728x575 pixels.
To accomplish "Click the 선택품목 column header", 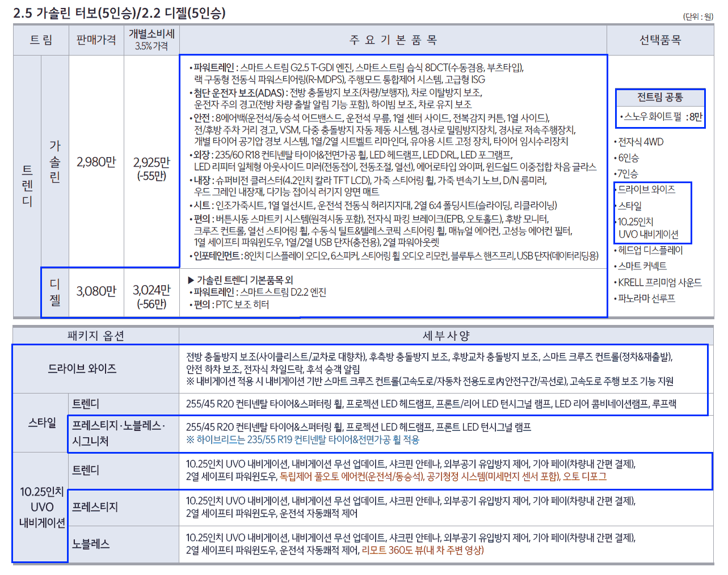I will 660,40.
